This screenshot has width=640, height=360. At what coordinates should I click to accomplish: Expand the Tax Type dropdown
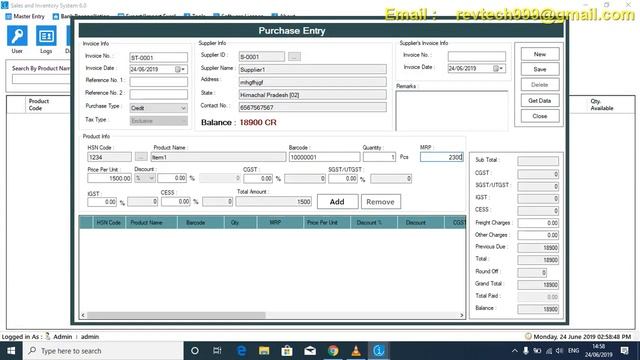point(183,121)
